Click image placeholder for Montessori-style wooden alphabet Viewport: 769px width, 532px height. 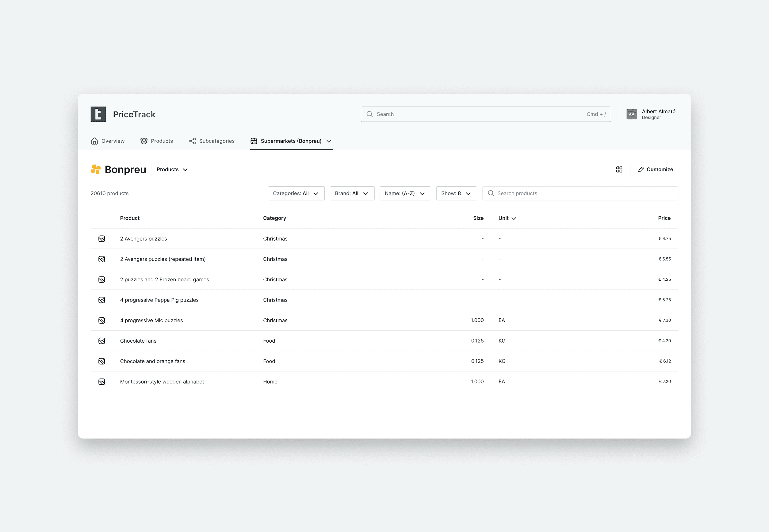[x=102, y=382]
